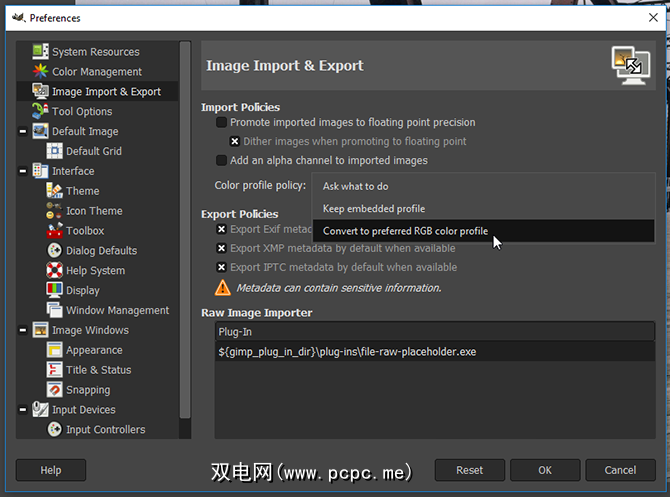
Task: Select the file-raw-placeholder.exe row
Action: tap(435, 352)
